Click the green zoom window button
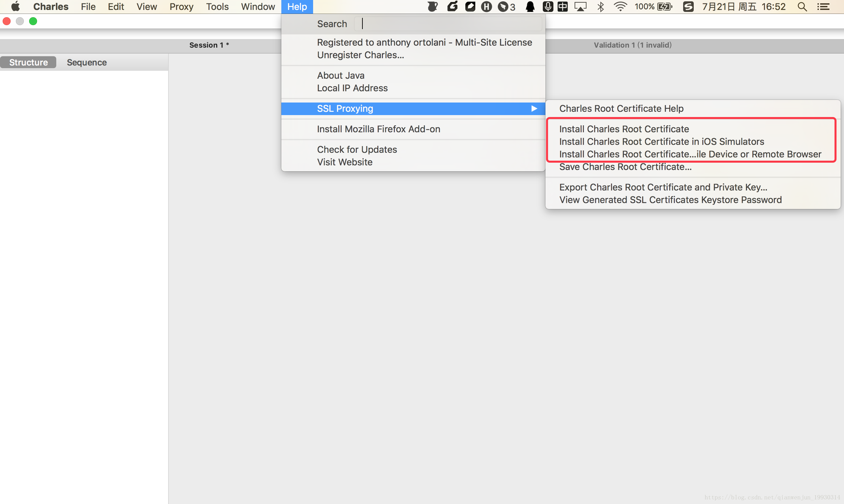The image size is (844, 504). [x=33, y=21]
